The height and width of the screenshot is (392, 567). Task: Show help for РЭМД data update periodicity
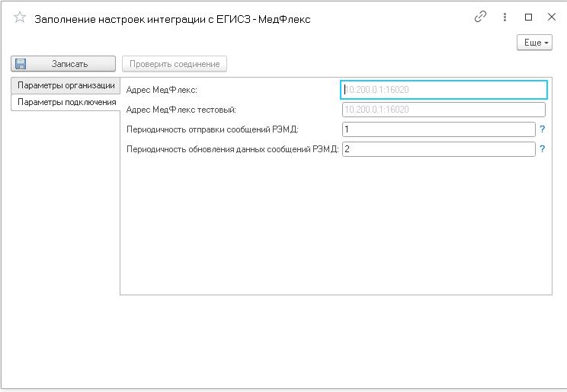543,149
